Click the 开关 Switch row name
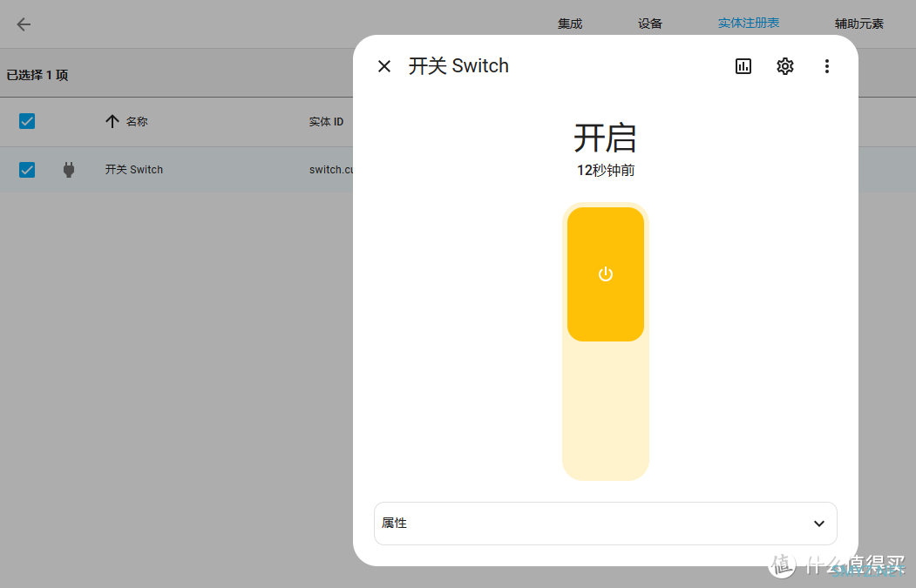 point(133,169)
